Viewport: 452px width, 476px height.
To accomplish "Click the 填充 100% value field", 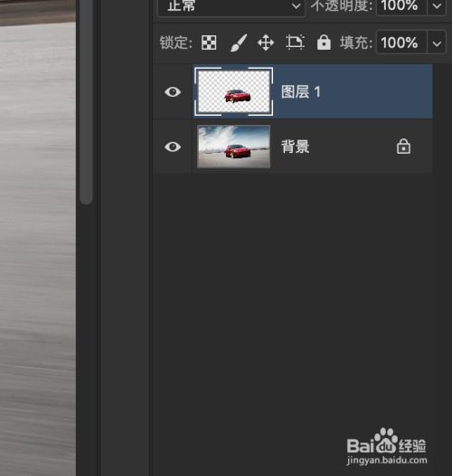I will tap(401, 43).
